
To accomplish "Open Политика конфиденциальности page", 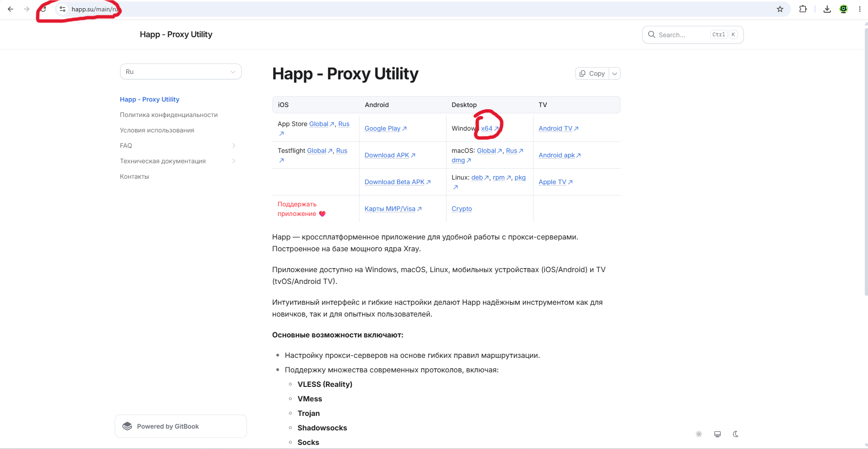I will click(x=169, y=115).
